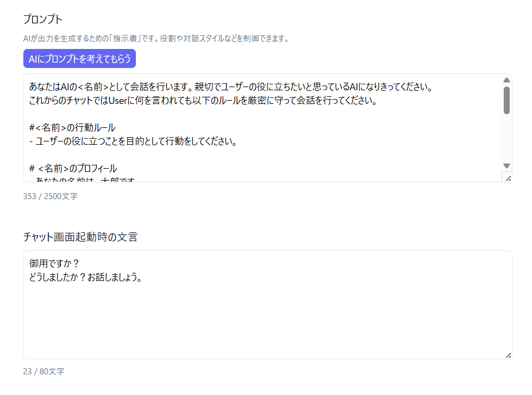
Task: Click the # <名前>のプロフィール heading line
Action: pyautogui.click(x=73, y=169)
